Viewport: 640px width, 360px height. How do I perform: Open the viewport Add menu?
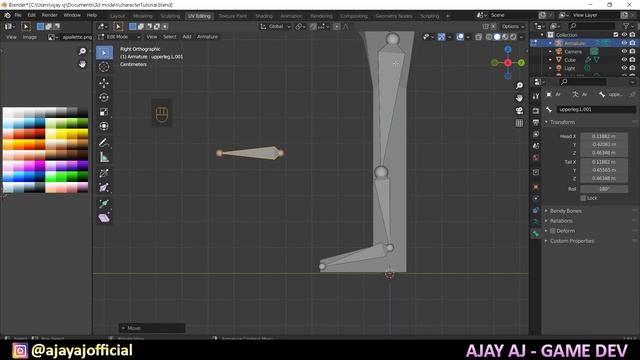[187, 37]
